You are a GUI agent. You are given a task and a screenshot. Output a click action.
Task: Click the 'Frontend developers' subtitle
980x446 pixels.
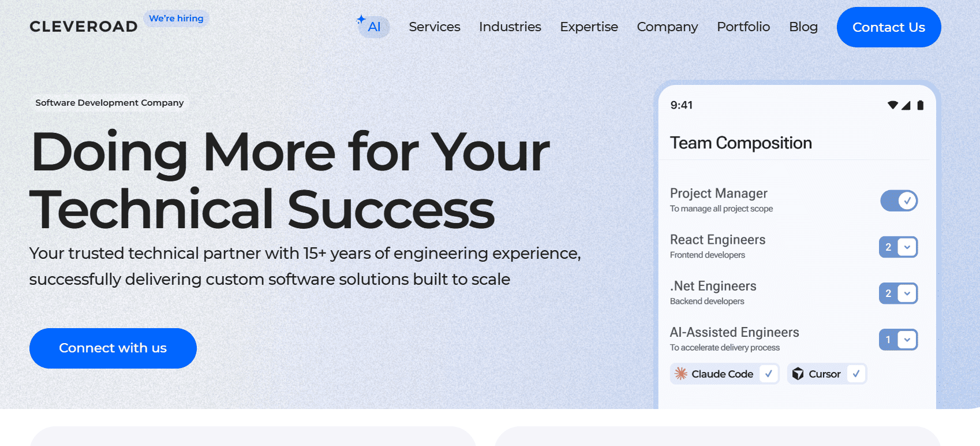[708, 255]
